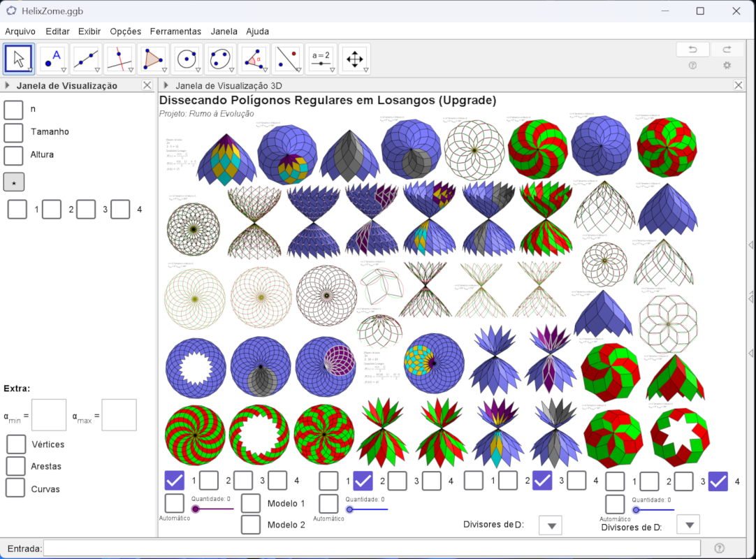Click the star button in left panel

pyautogui.click(x=14, y=182)
